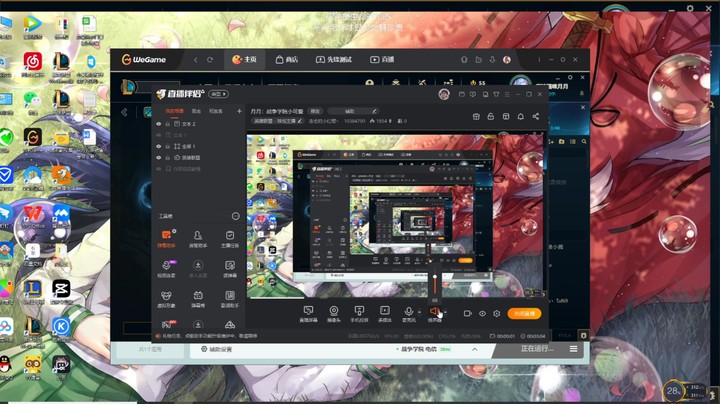This screenshot has width=720, height=404.
Task: Switch to WeGame 主页 home tab
Action: click(x=244, y=60)
